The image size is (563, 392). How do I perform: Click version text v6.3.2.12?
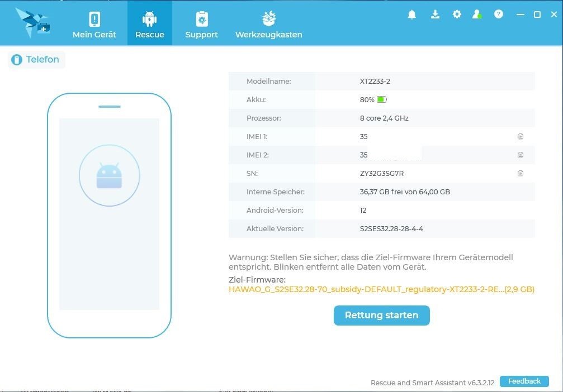point(481,383)
